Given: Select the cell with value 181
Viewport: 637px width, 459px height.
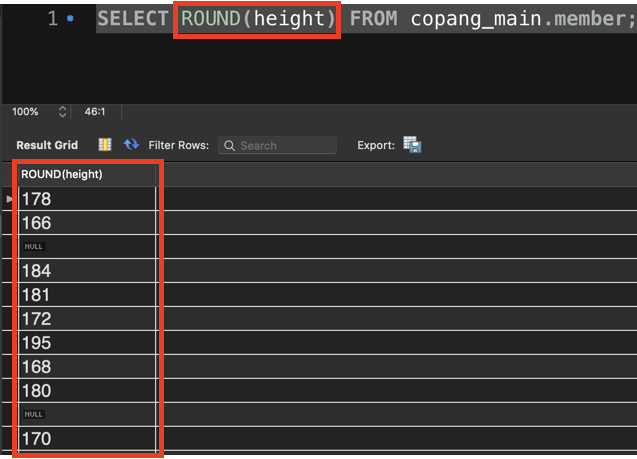Looking at the screenshot, I should click(x=87, y=294).
